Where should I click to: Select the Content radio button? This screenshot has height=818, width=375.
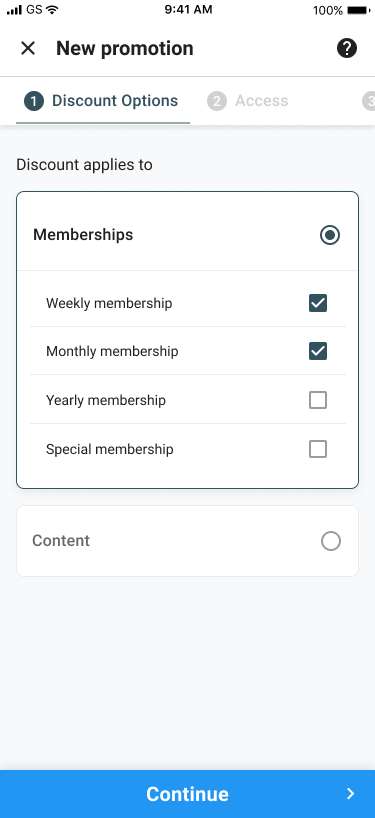point(331,541)
